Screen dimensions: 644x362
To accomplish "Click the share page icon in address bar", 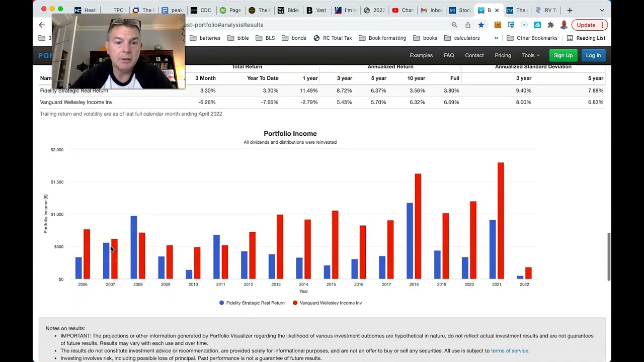I will pyautogui.click(x=468, y=25).
